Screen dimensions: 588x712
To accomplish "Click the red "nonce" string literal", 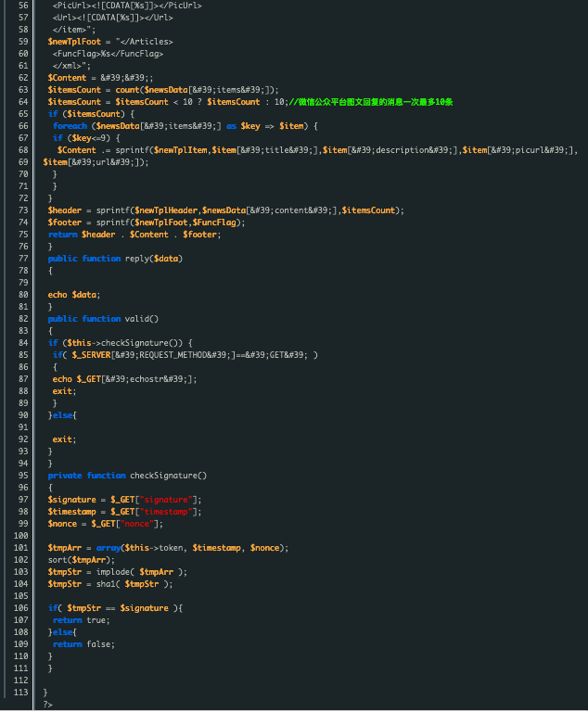I will (136, 524).
